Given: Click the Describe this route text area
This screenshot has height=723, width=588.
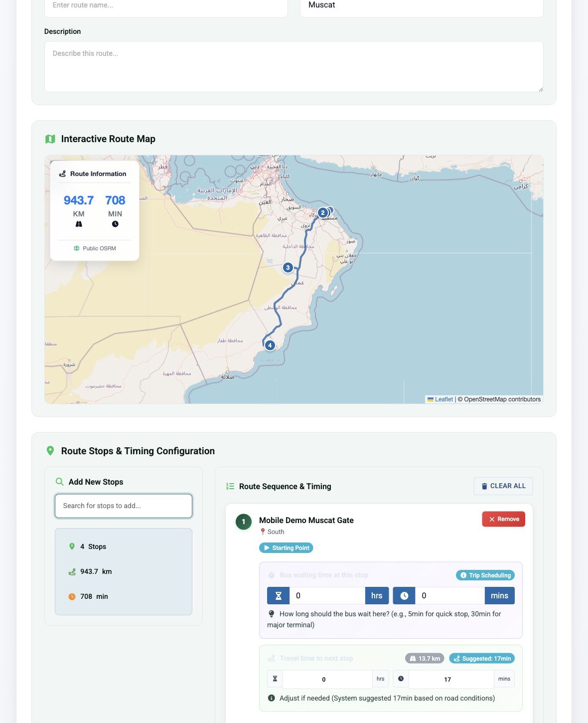Looking at the screenshot, I should point(294,67).
